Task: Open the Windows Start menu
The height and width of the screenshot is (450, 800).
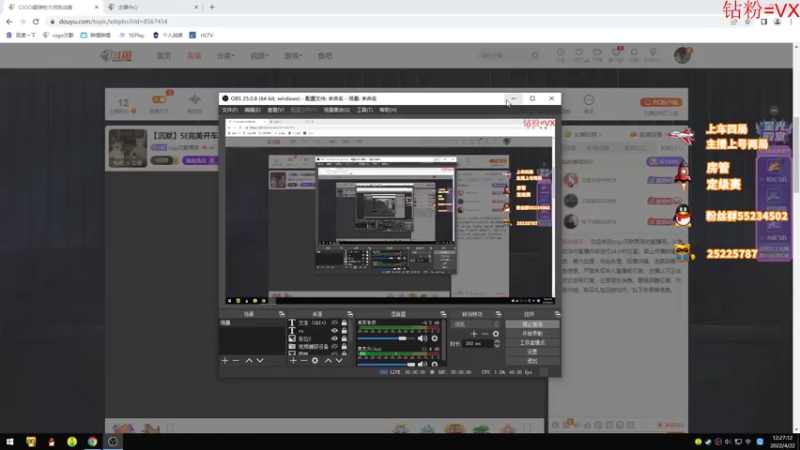Action: coord(10,442)
